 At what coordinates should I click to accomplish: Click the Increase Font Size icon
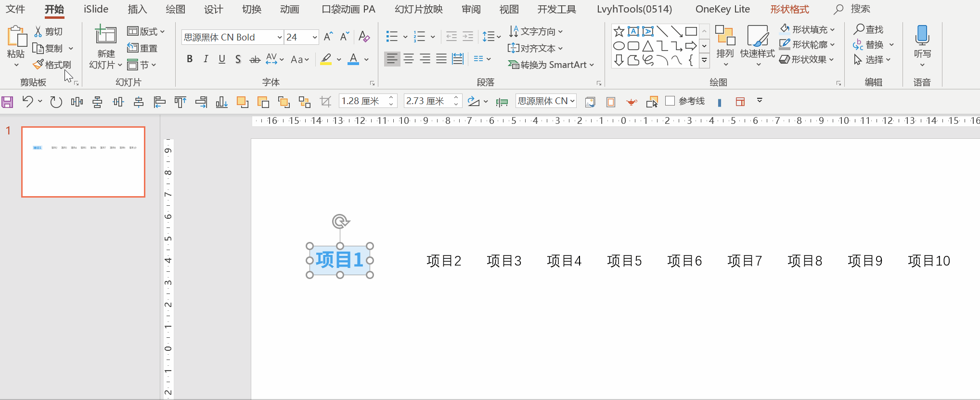[x=328, y=37]
